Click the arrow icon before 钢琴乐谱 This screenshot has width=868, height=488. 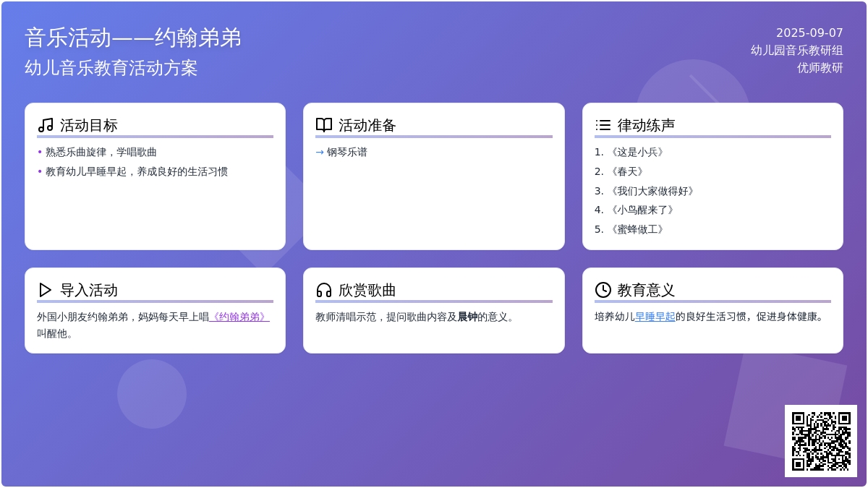[x=320, y=152]
